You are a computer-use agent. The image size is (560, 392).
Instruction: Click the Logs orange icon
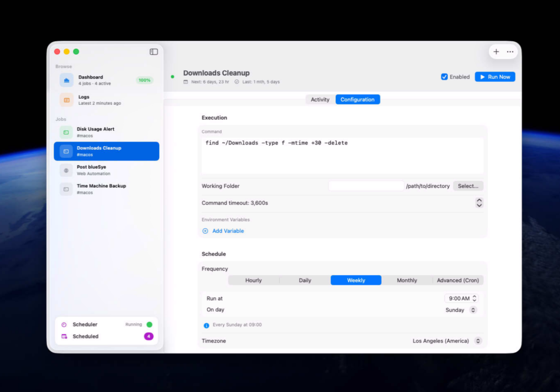[67, 100]
